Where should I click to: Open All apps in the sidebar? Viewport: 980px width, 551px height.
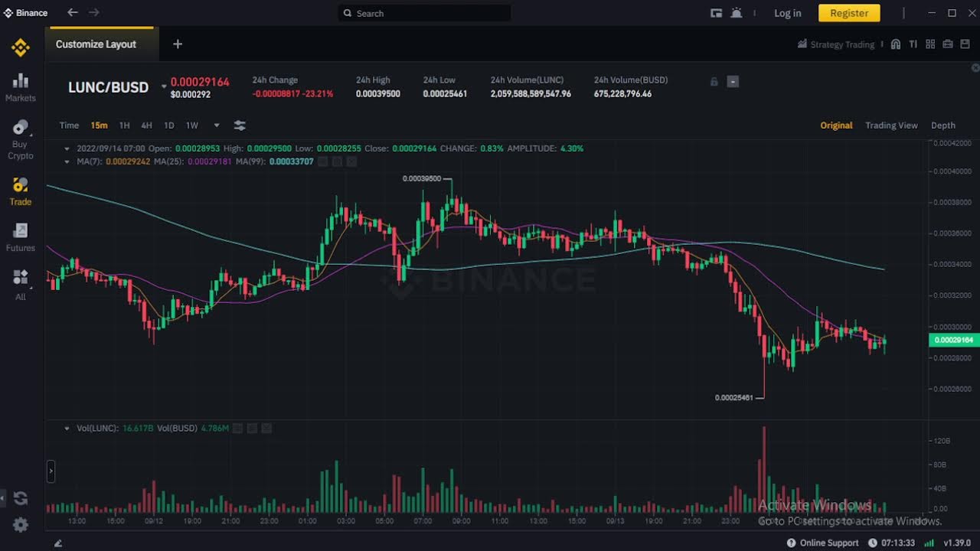click(x=21, y=285)
